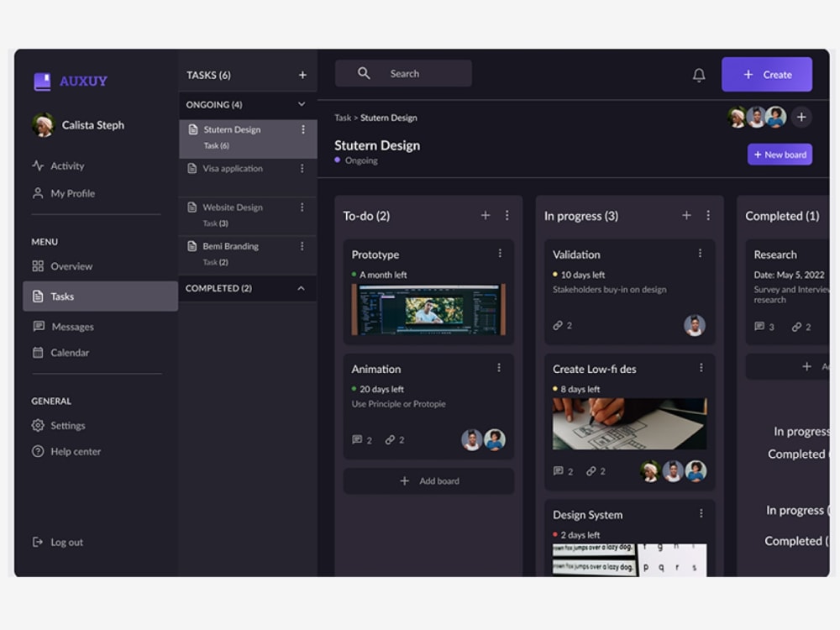840x630 pixels.
Task: Click the third member avatar in header
Action: point(775,117)
